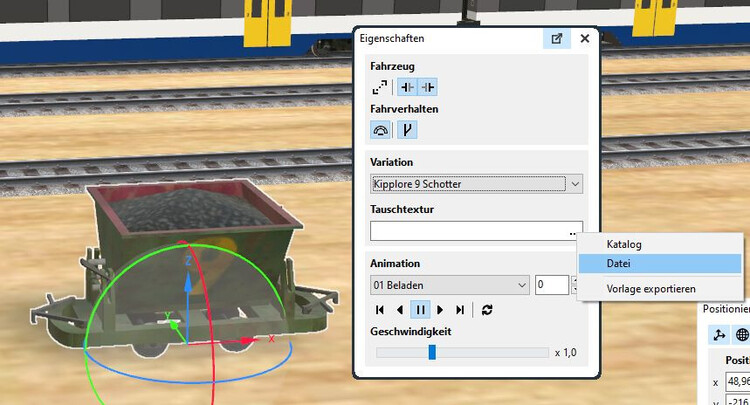Image resolution: width=750 pixels, height=405 pixels.
Task: Click the Geschwindigkeit slider handle
Action: [432, 352]
